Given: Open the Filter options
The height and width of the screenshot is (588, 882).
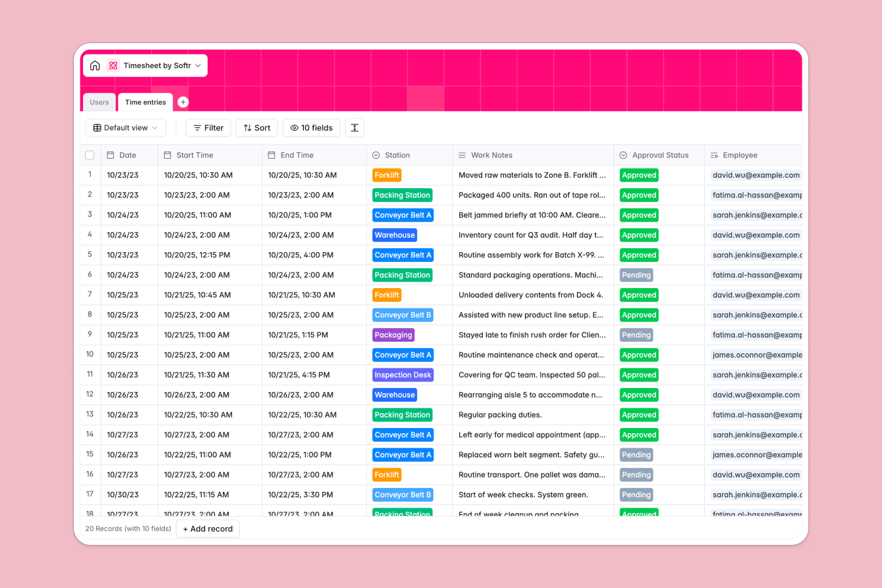Looking at the screenshot, I should point(208,127).
